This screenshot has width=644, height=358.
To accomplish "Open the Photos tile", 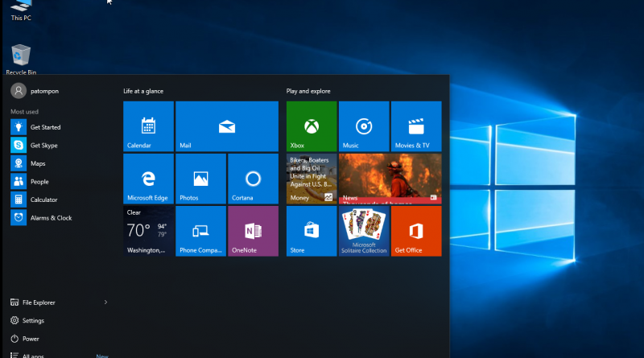I will [x=200, y=179].
